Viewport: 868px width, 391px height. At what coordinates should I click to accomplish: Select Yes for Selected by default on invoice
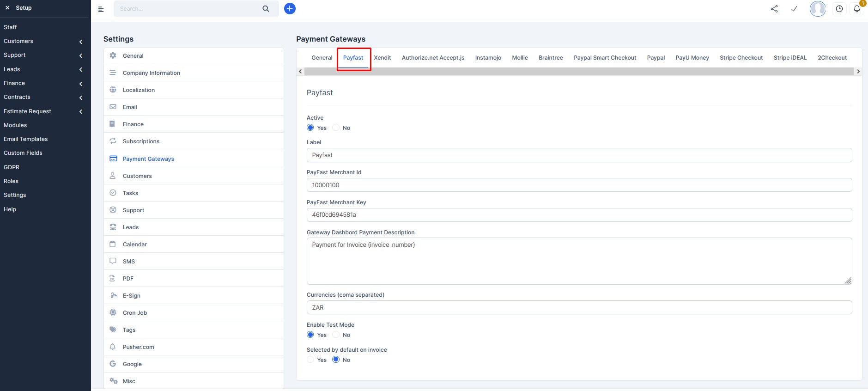[x=310, y=360]
